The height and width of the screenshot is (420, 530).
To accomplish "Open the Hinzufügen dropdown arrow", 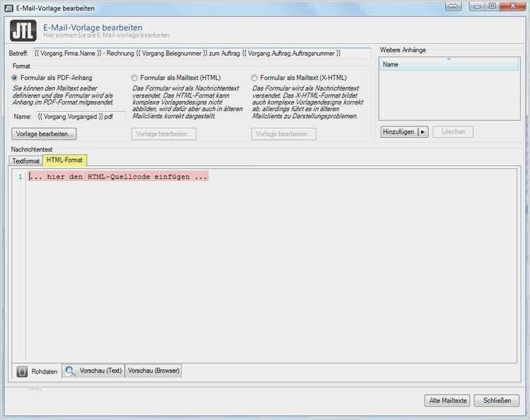I will (423, 132).
